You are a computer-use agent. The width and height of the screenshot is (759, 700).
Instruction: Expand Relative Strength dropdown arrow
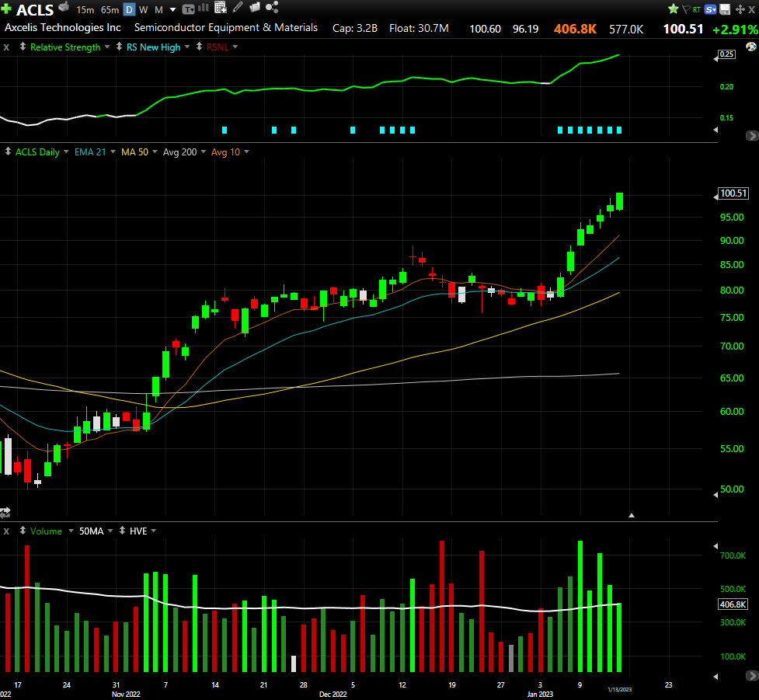107,47
